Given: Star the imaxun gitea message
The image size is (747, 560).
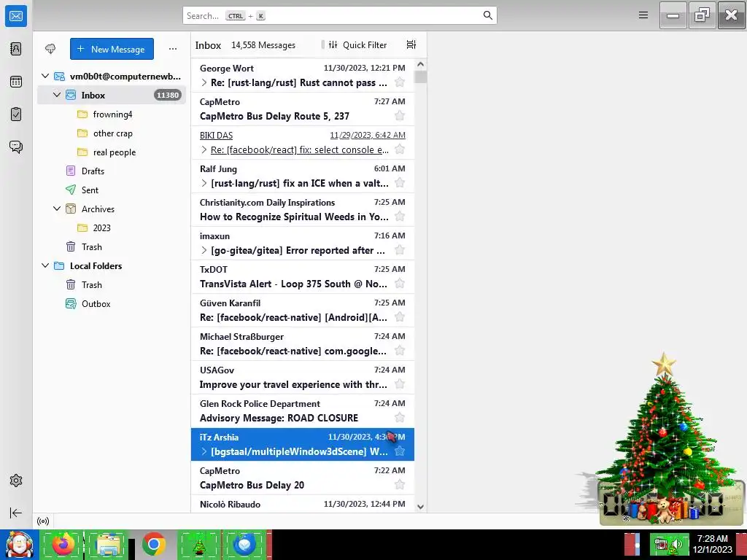Looking at the screenshot, I should tap(400, 250).
